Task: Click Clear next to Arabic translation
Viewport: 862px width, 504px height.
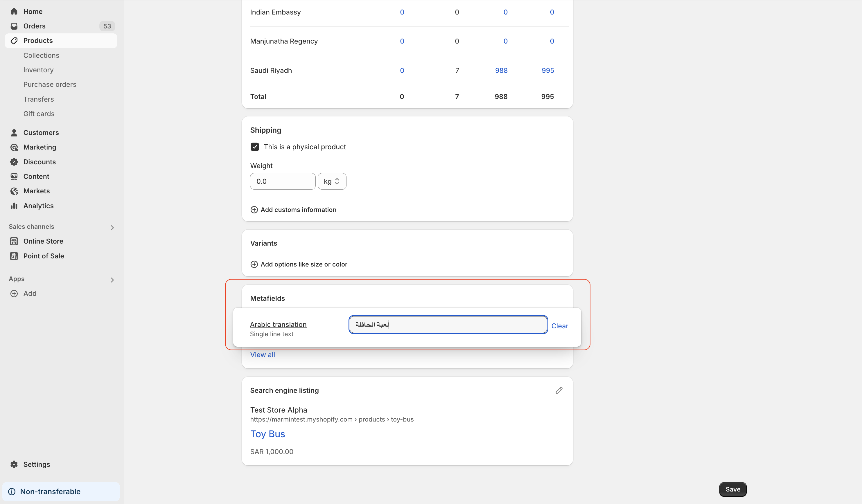Action: pyautogui.click(x=560, y=326)
